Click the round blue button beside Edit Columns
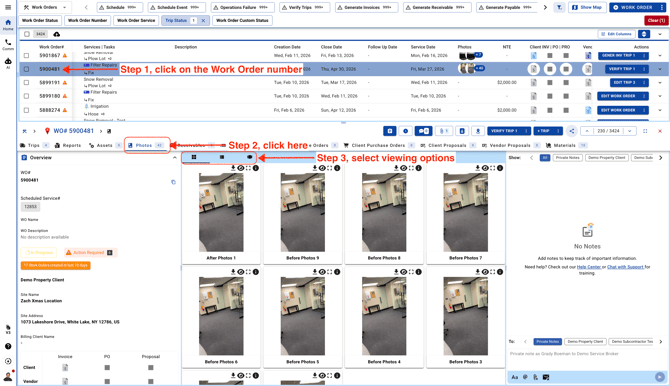 tap(644, 34)
